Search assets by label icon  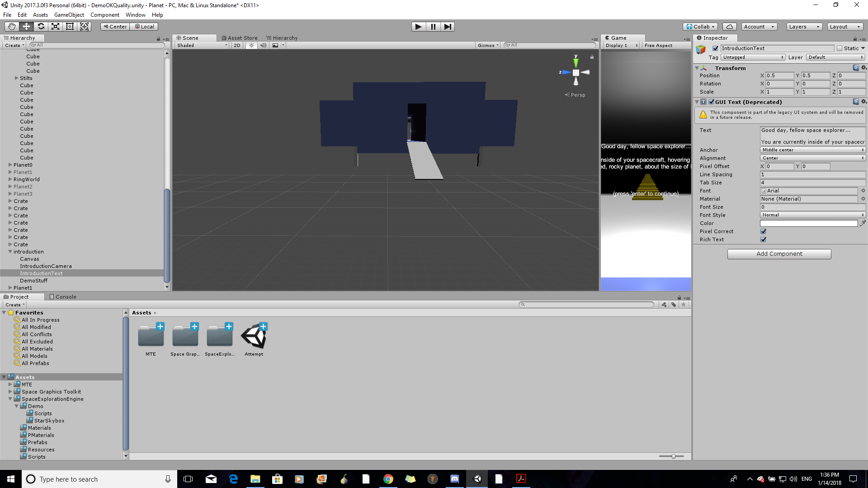pos(674,305)
